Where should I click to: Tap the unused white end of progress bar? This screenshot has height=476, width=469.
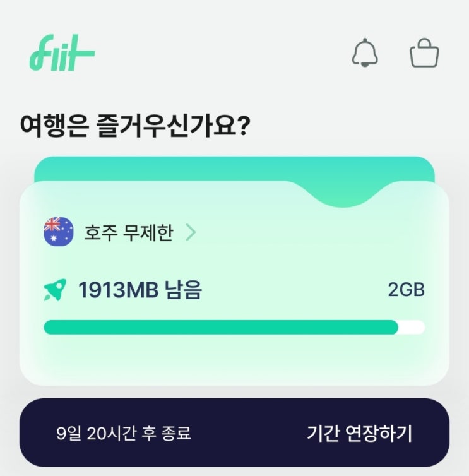(412, 327)
